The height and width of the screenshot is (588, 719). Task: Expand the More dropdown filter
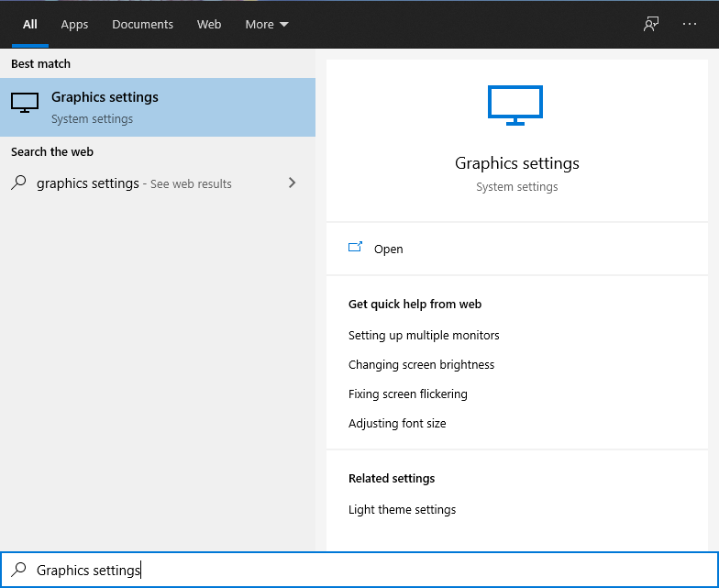coord(266,25)
